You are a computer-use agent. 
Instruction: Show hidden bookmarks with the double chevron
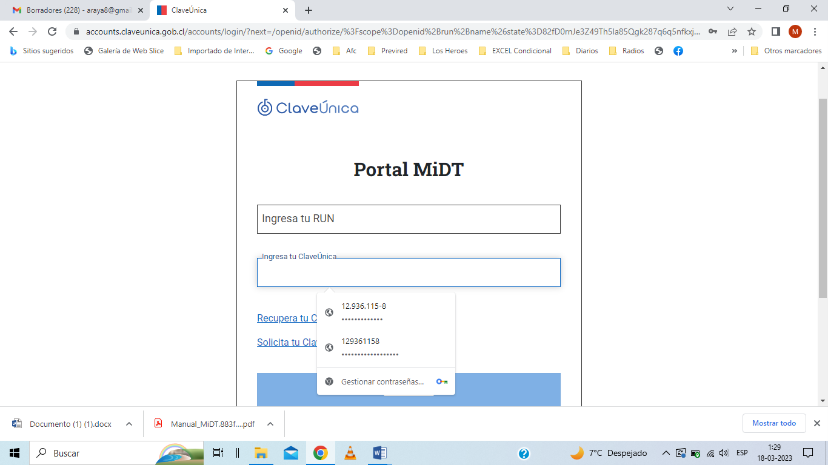pyautogui.click(x=734, y=51)
